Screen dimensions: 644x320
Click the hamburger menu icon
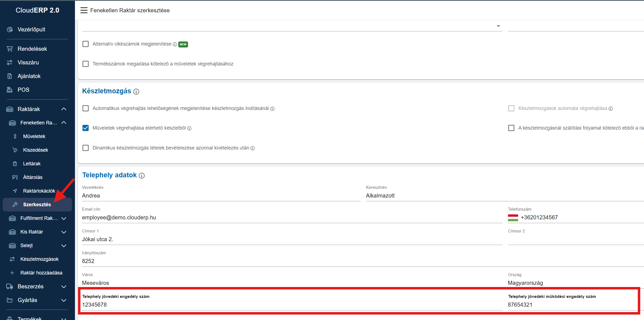click(84, 10)
